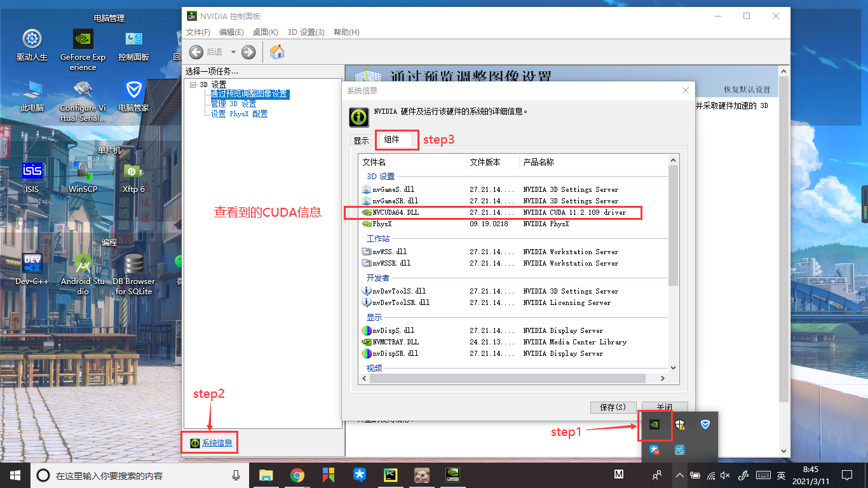Select the PhysX row icon
868x488 pixels.
pos(367,224)
